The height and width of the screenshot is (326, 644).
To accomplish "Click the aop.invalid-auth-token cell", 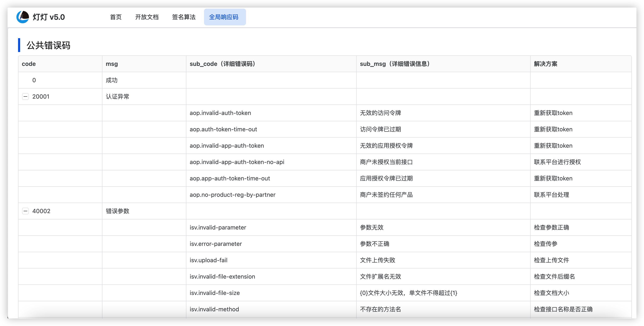I will (220, 113).
